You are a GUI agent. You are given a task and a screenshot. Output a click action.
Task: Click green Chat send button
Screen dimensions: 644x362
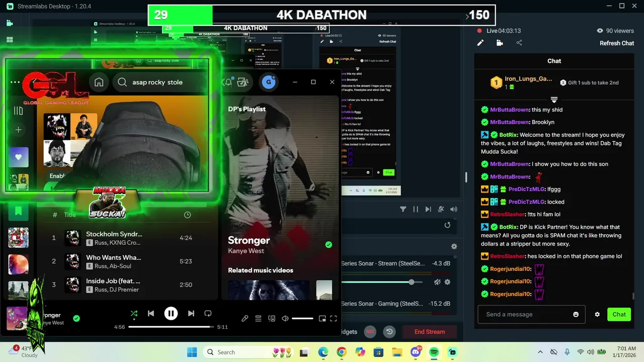point(619,314)
